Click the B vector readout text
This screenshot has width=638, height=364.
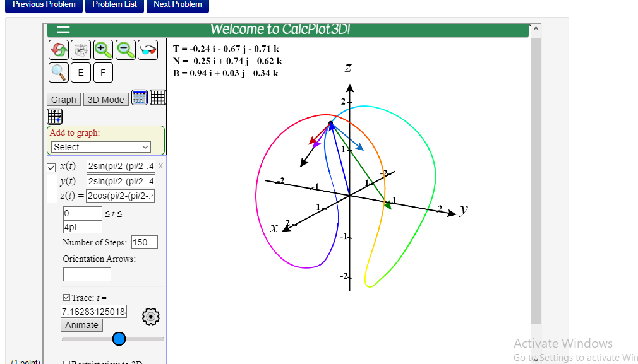pos(226,73)
